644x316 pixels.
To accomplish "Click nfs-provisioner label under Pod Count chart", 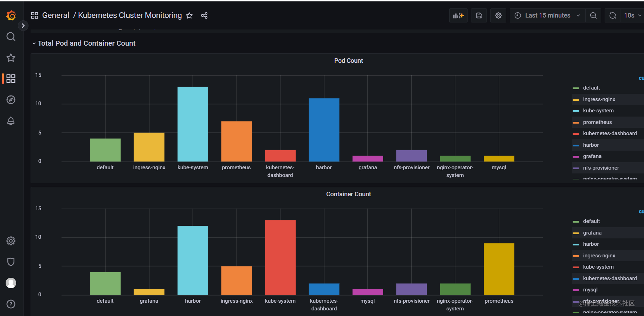I will [412, 167].
